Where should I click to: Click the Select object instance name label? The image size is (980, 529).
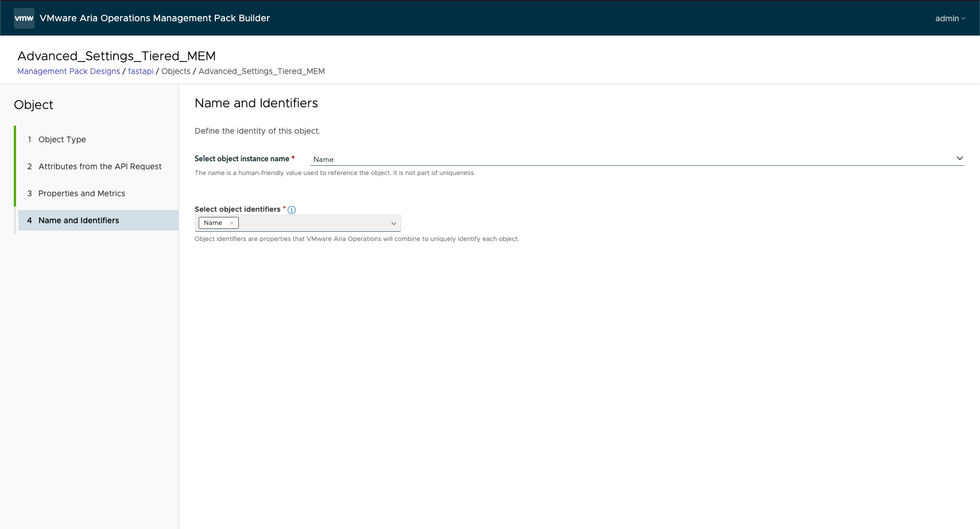(x=242, y=159)
